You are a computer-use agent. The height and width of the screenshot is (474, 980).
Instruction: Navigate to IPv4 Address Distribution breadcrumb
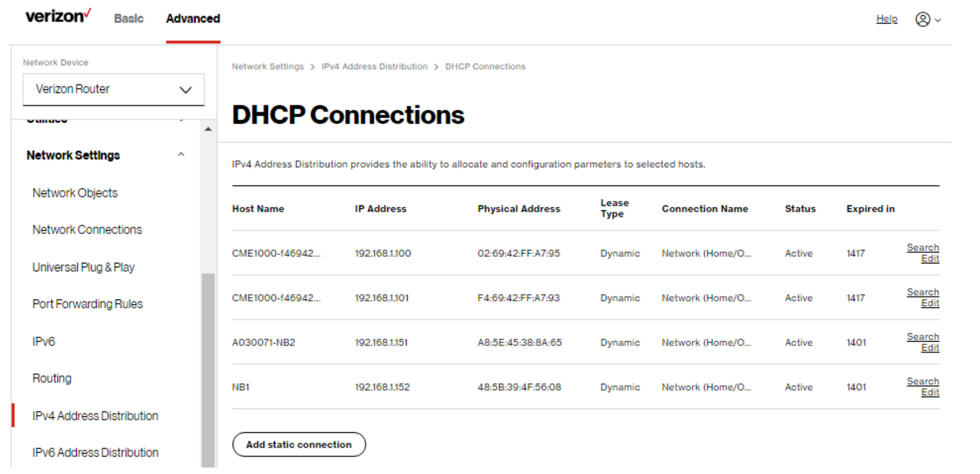374,67
